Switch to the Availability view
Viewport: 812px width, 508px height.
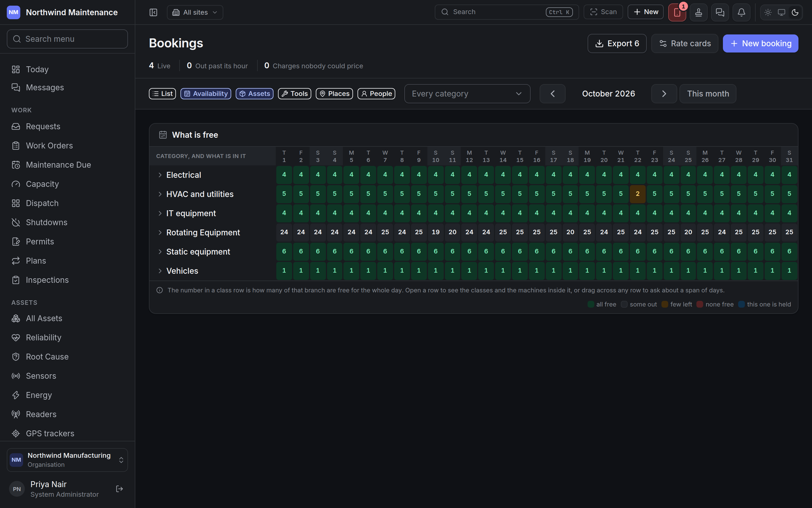[x=206, y=94]
